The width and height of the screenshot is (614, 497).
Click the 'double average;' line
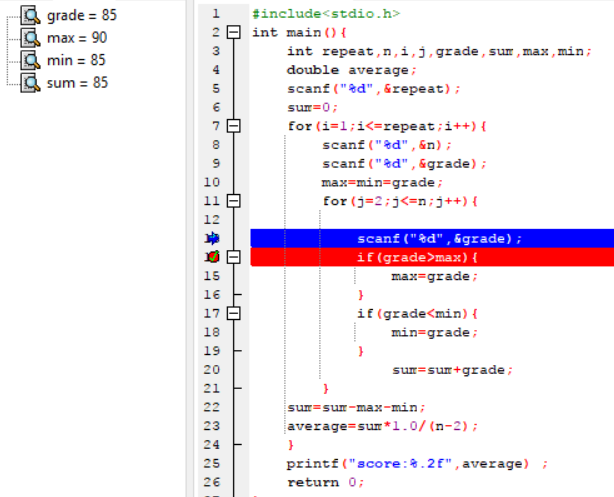click(352, 70)
